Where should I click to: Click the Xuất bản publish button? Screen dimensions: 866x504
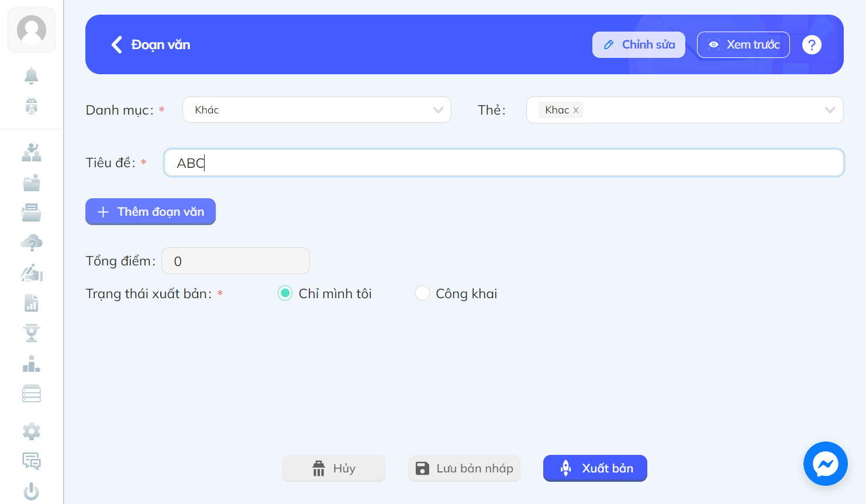tap(595, 468)
